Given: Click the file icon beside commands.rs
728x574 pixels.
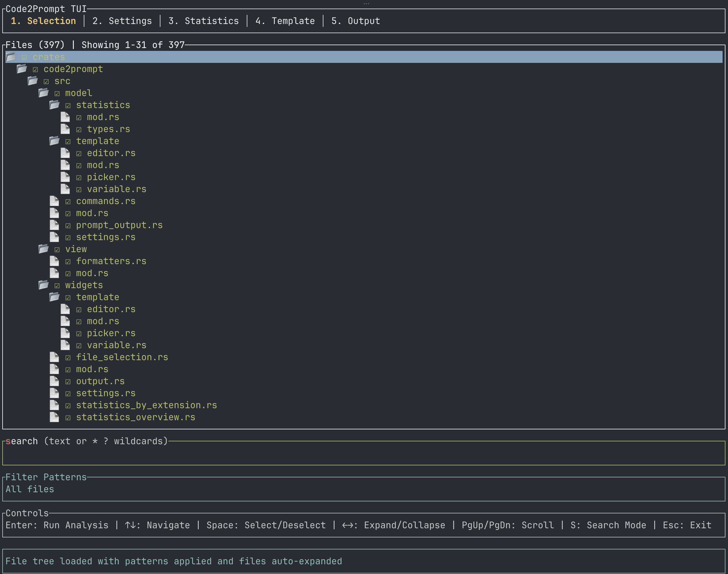Looking at the screenshot, I should point(54,201).
